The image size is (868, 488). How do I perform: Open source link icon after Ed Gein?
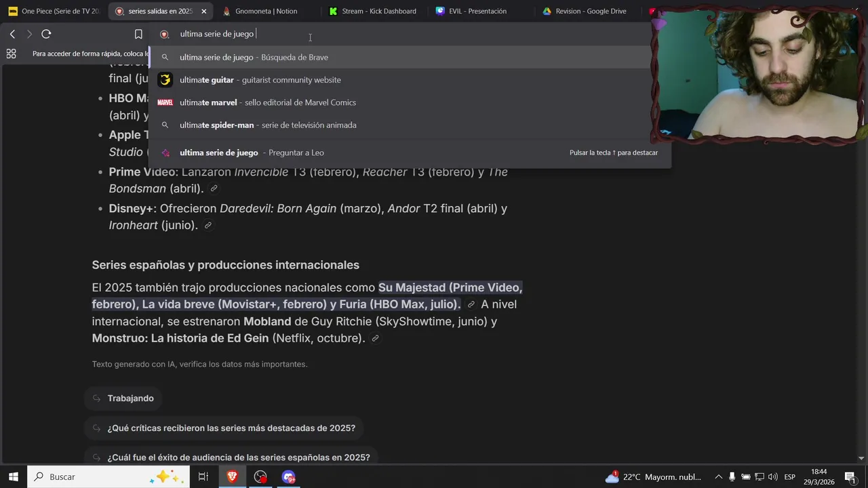375,338
